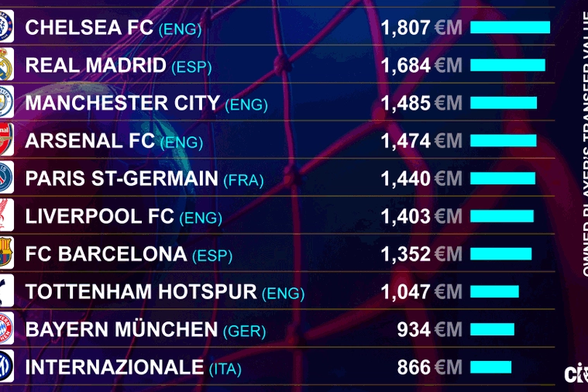This screenshot has width=588, height=392.
Task: Click Bayern München's 934 €M value
Action: click(429, 329)
